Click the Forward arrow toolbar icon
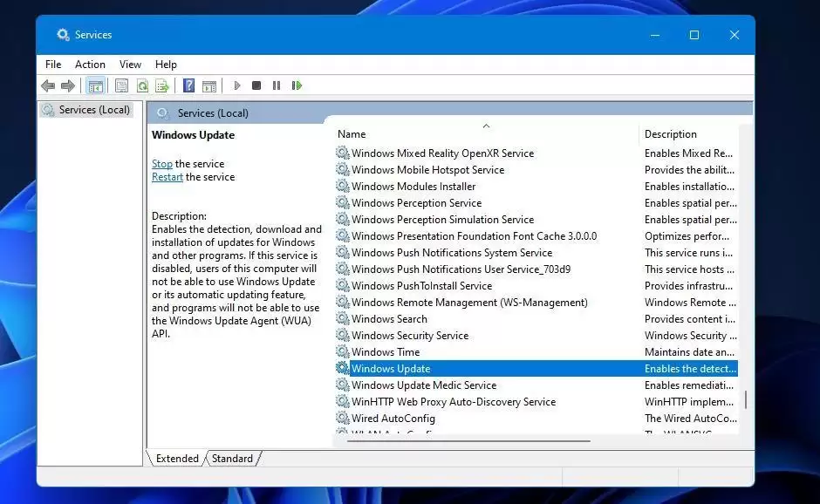This screenshot has width=820, height=504. 68,85
